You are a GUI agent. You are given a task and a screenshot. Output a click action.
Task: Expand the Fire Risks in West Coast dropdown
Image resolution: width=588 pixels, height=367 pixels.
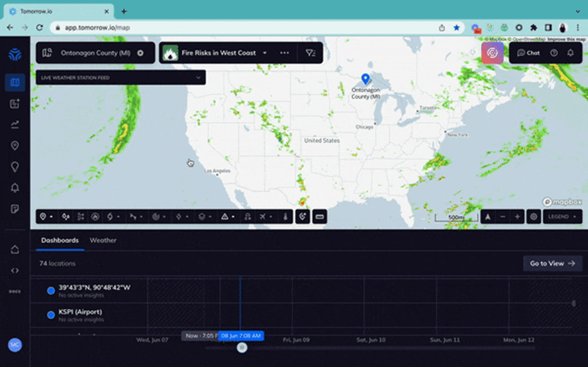pyautogui.click(x=265, y=53)
